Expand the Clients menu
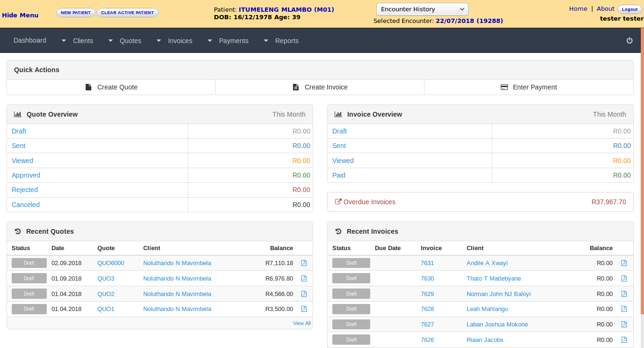This screenshot has height=348, width=644. (x=82, y=41)
